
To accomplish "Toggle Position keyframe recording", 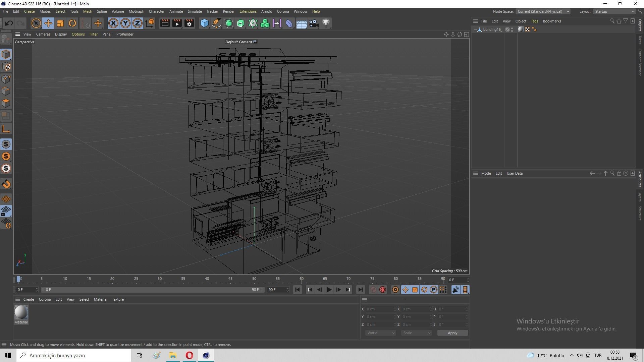I will click(406, 290).
